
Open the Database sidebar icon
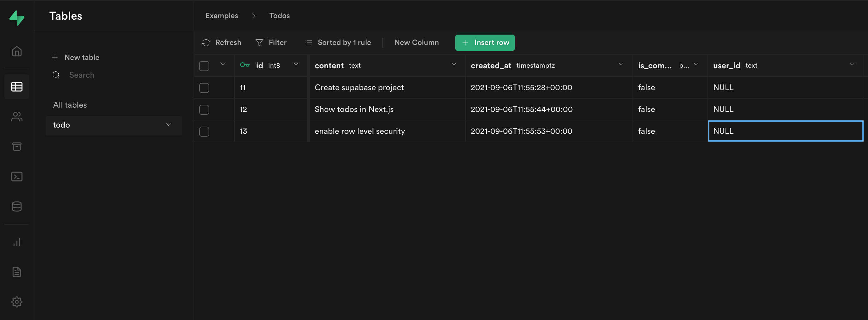[17, 206]
